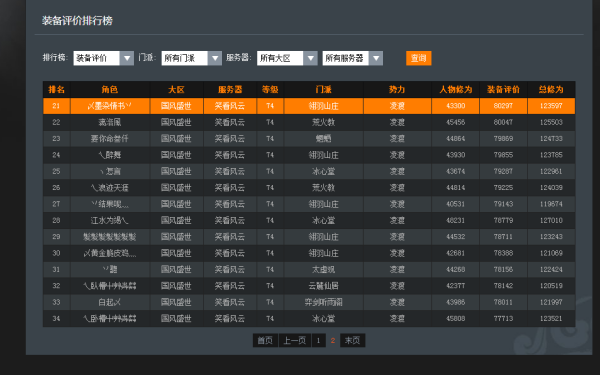Click rank number 23
Image resolution: width=600 pixels, height=375 pixels.
click(56, 139)
